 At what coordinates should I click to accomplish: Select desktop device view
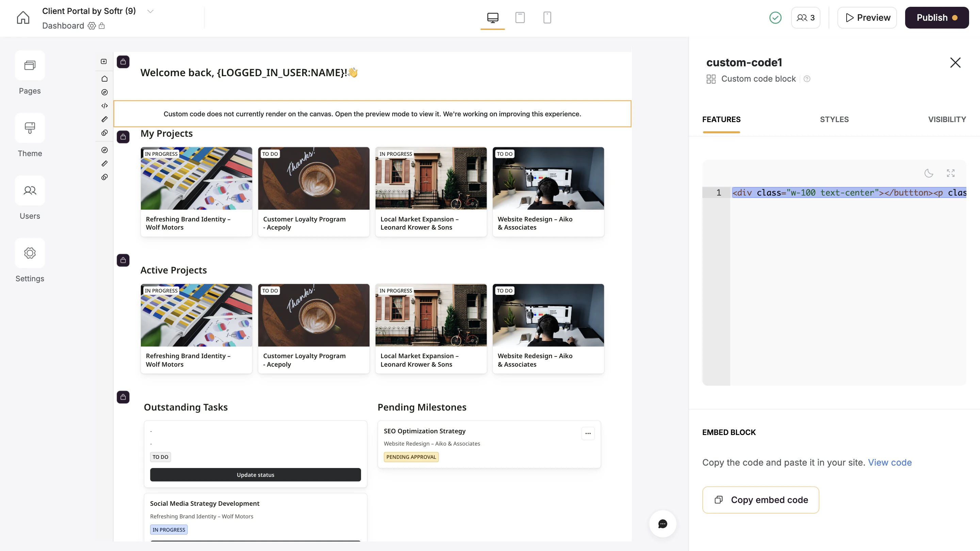click(492, 17)
